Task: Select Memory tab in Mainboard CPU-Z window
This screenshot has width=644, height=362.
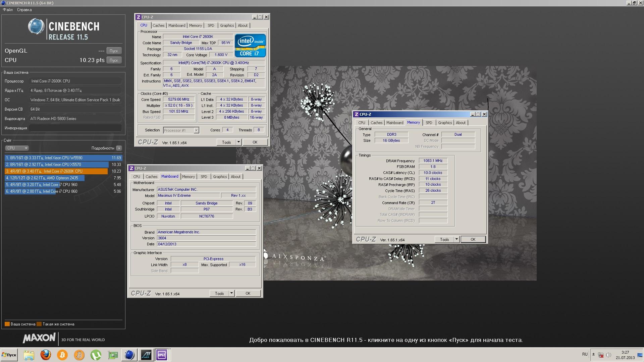Action: (x=189, y=177)
